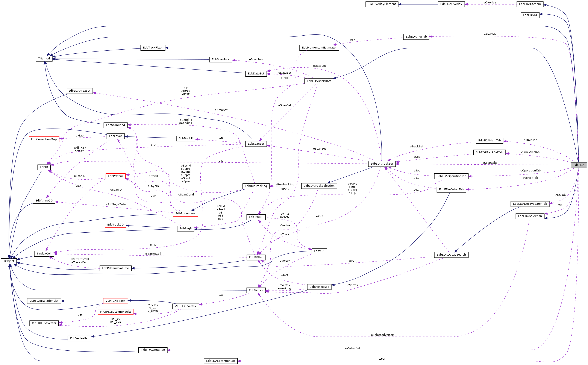The image size is (588, 365).
Task: Click the EdbMomentumEstimator node
Action: [319, 48]
